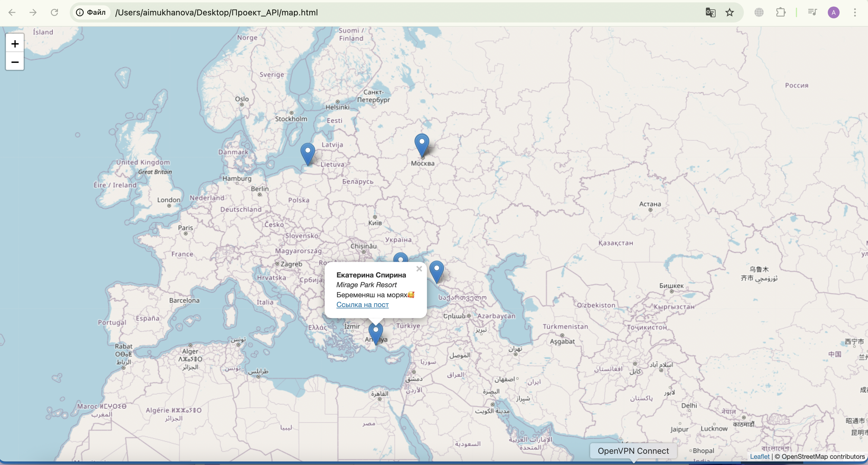Click the blue marker over Москва
The image size is (868, 465).
[x=422, y=144]
